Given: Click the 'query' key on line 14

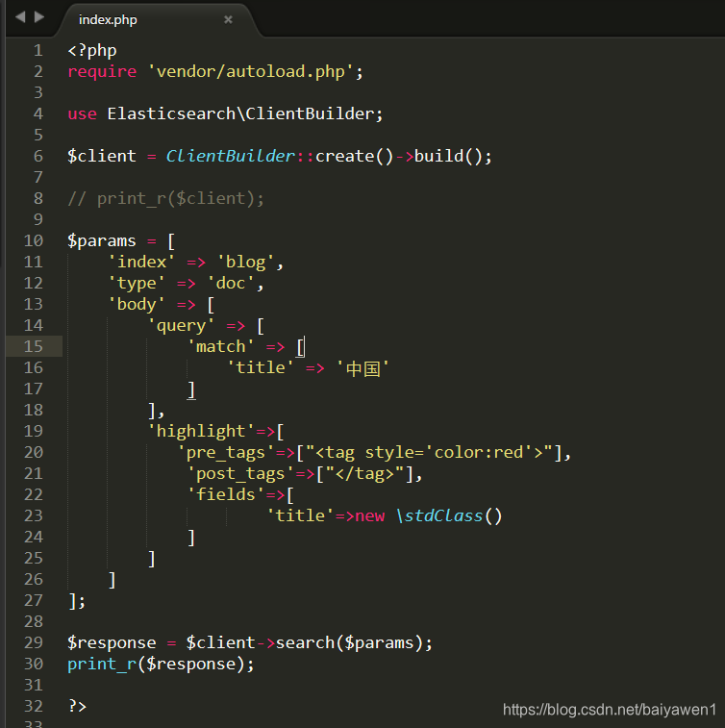Looking at the screenshot, I should coord(181,325).
